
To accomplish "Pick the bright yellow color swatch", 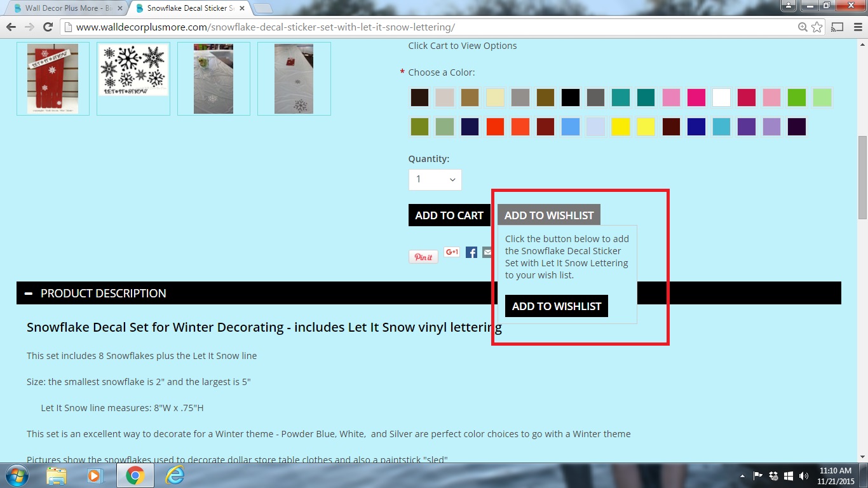I will tap(620, 126).
